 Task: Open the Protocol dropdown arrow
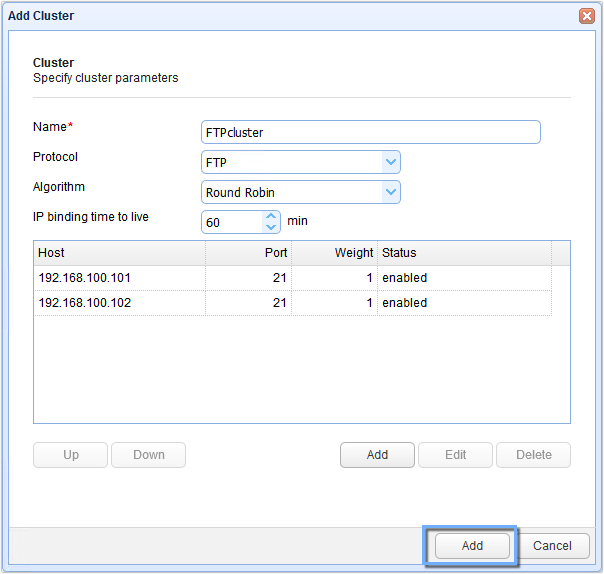pyautogui.click(x=391, y=162)
